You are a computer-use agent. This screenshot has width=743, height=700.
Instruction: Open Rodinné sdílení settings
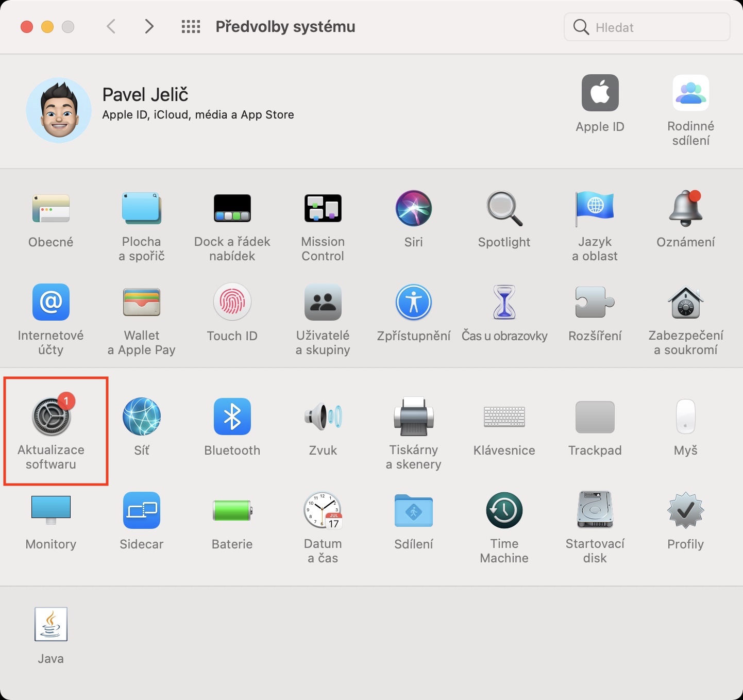point(691,93)
